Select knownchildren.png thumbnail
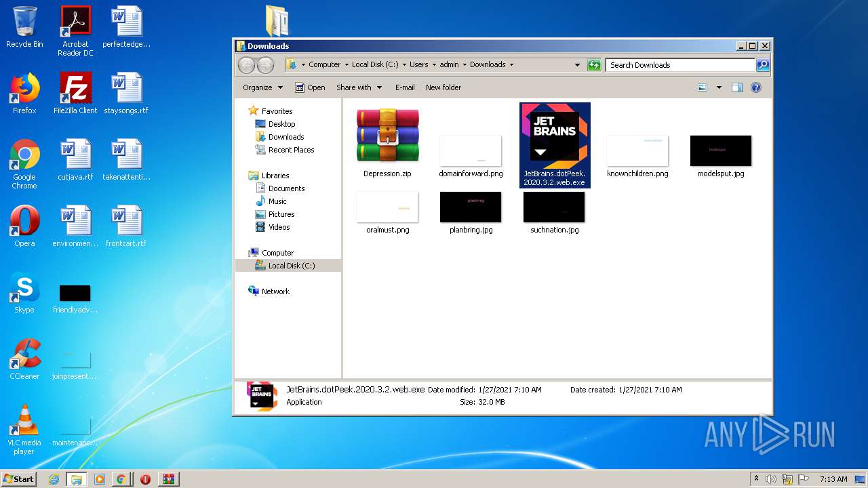This screenshot has width=868, height=488. click(637, 156)
